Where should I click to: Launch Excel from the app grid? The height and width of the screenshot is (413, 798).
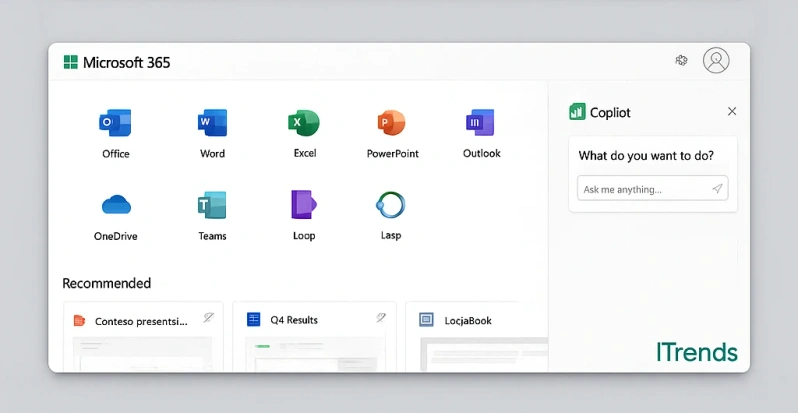click(x=304, y=124)
